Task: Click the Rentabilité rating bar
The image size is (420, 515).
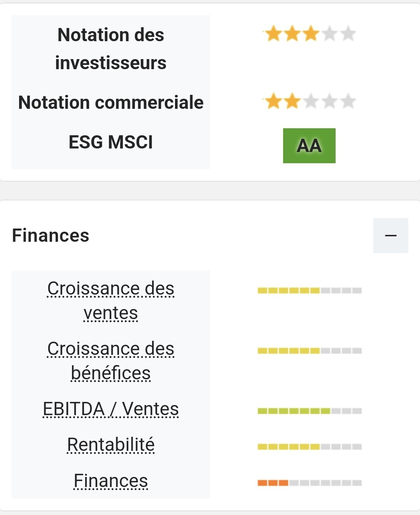Action: click(310, 447)
